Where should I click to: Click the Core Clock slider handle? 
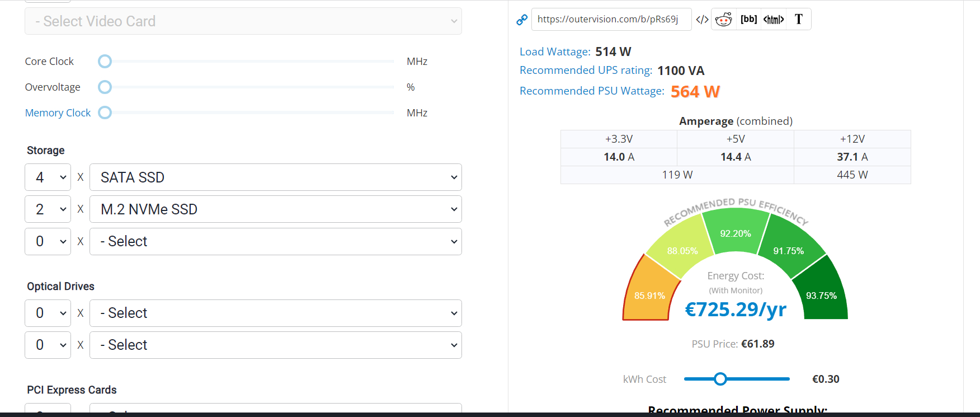(105, 62)
